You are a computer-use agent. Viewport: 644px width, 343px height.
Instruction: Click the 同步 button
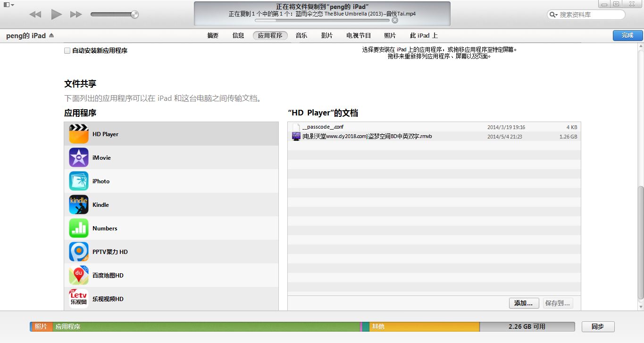[598, 326]
